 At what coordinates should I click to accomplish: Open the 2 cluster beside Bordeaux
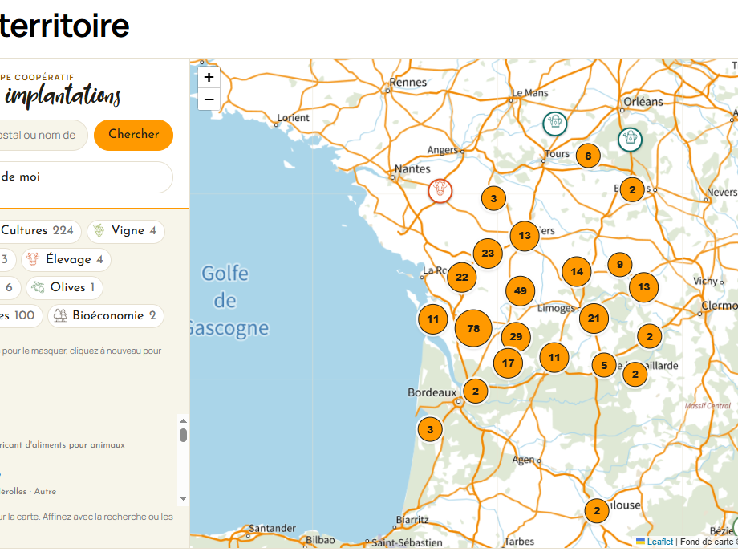click(476, 391)
